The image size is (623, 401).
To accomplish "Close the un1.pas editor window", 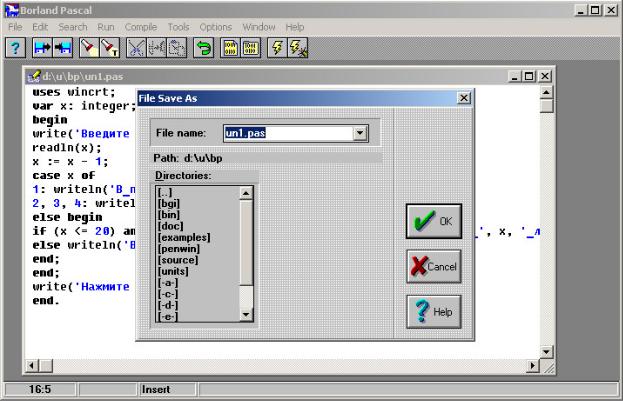I will point(545,76).
